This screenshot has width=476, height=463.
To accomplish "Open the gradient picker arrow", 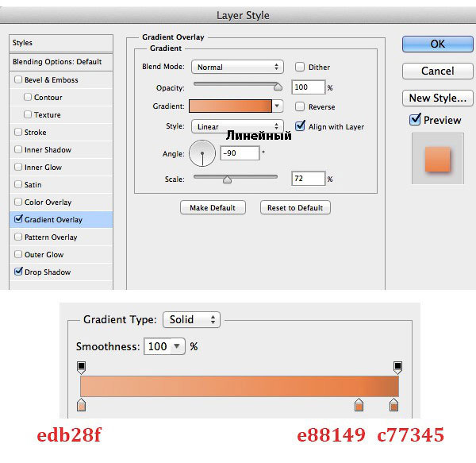I will click(277, 106).
